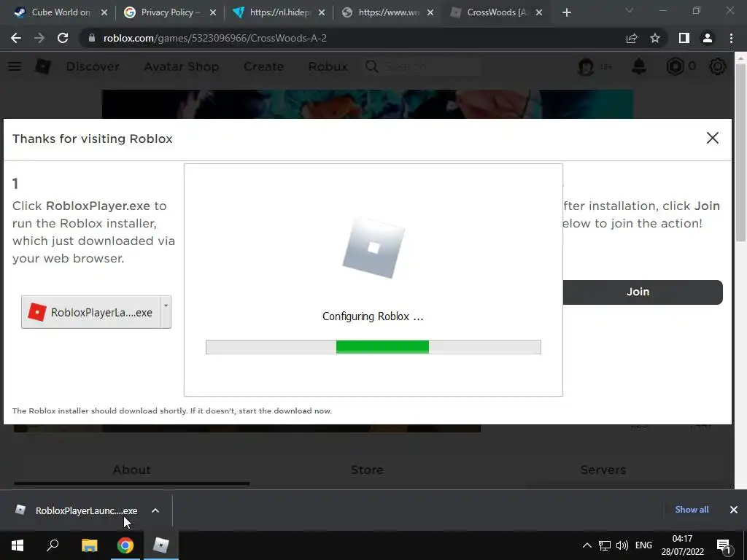
Task: Open the Discover menu item
Action: pyautogui.click(x=93, y=66)
